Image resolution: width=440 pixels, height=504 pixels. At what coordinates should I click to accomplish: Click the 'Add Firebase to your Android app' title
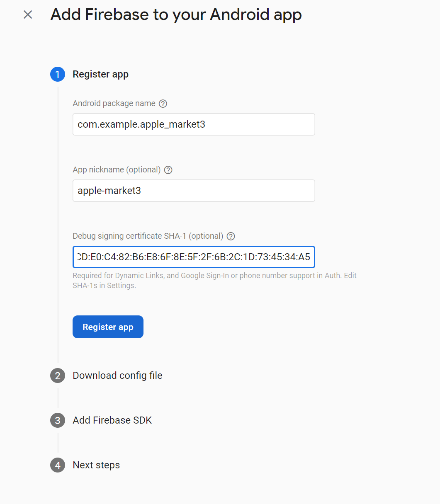point(176,15)
